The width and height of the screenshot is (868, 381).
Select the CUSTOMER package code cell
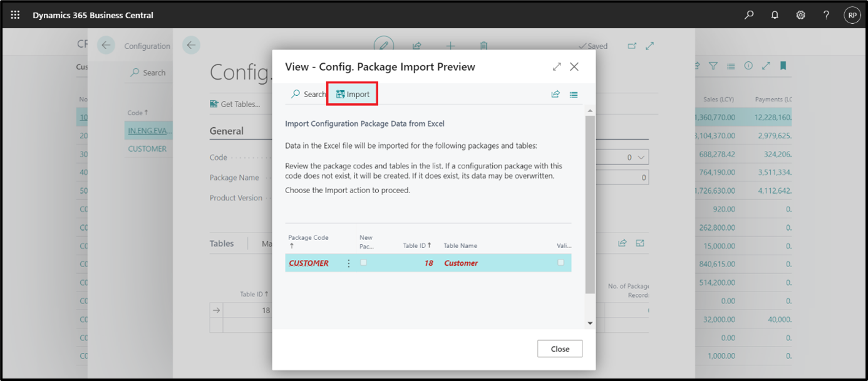pos(309,263)
